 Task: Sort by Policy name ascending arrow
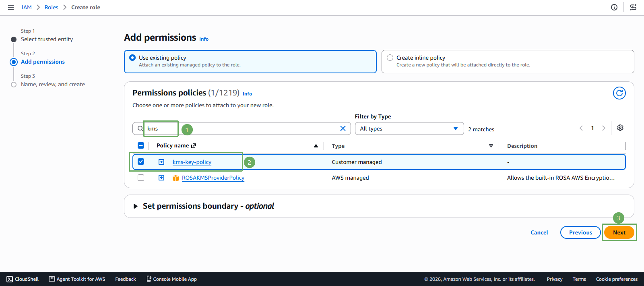[x=316, y=146]
